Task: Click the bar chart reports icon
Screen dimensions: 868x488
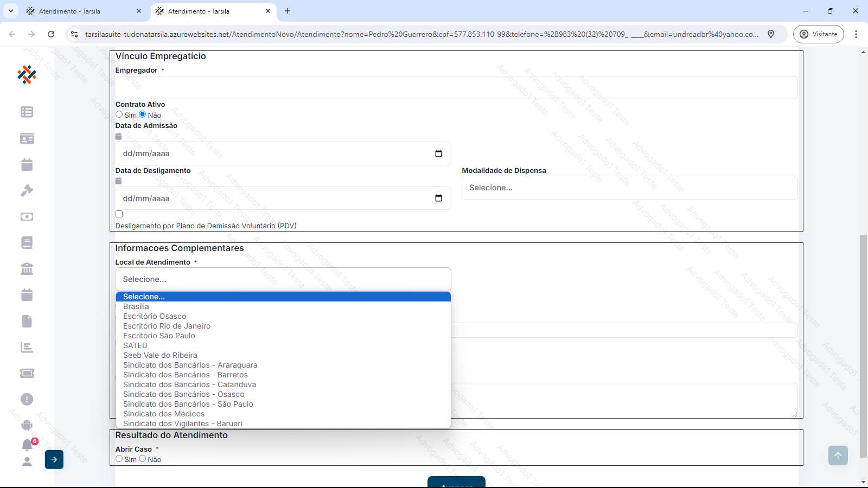Action: click(27, 347)
